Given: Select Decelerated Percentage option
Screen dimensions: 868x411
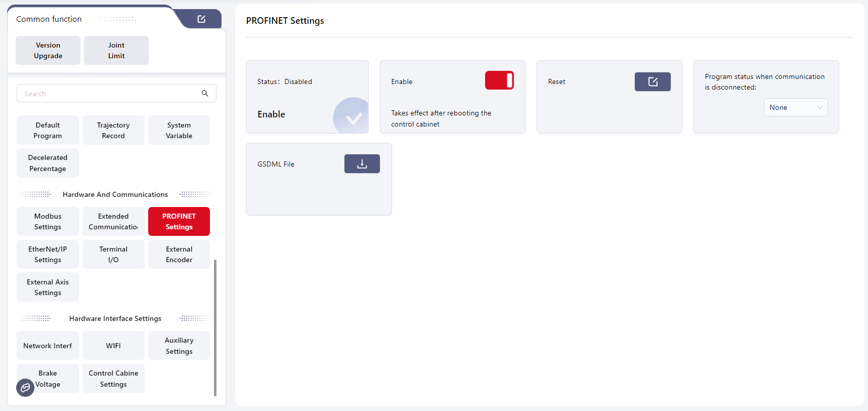Looking at the screenshot, I should point(48,163).
